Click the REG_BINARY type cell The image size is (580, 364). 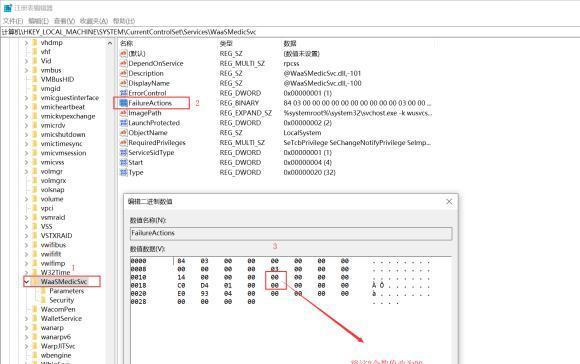click(x=239, y=103)
